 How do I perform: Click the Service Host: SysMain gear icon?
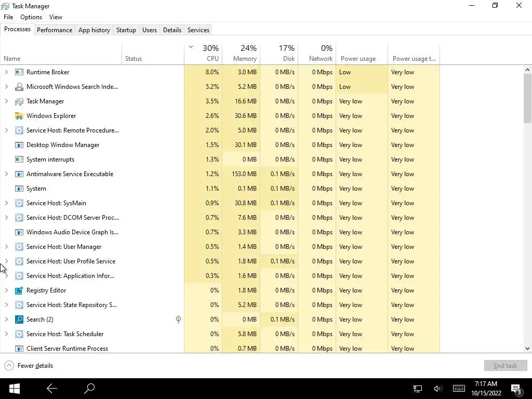coord(19,203)
